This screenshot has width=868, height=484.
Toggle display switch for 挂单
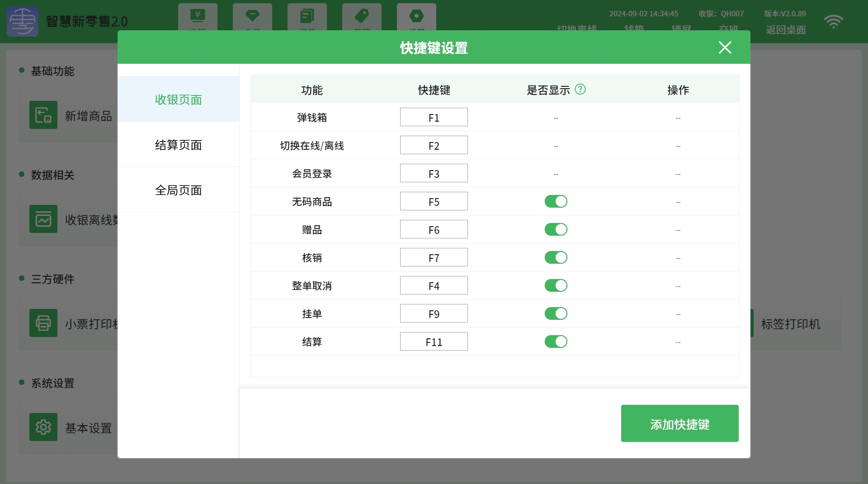pos(556,313)
